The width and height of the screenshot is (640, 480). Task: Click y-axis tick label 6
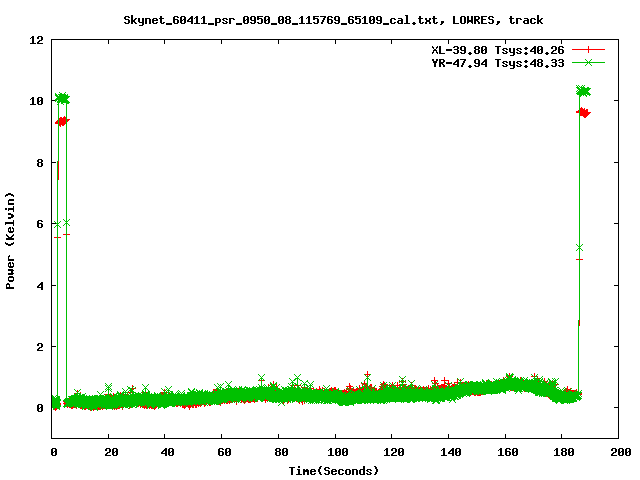click(x=40, y=224)
